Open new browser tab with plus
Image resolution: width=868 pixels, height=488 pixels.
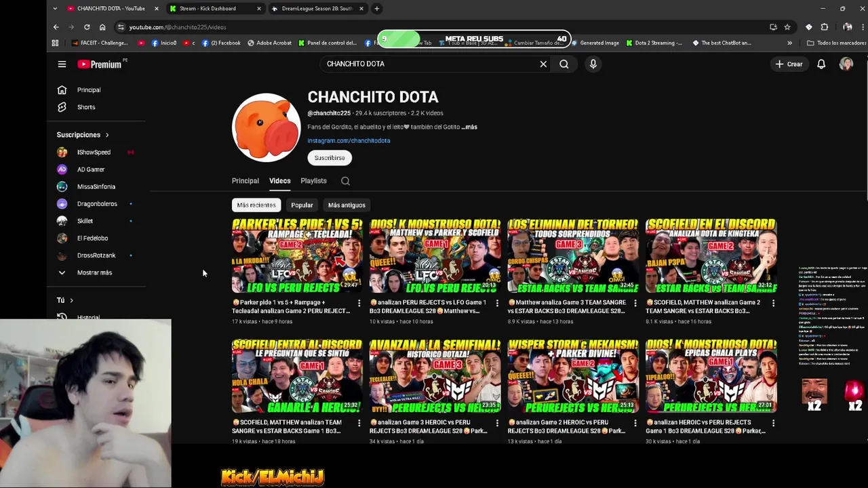point(376,9)
